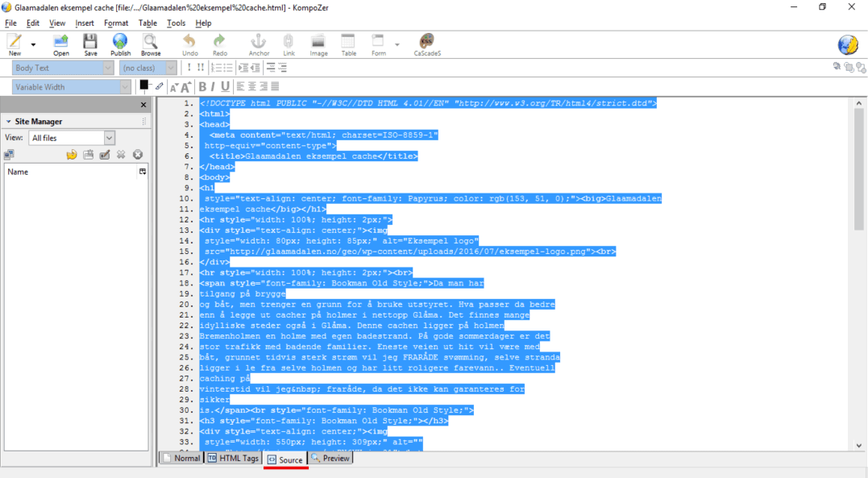This screenshot has height=478, width=868.
Task: Open the File menu
Action: pyautogui.click(x=10, y=23)
